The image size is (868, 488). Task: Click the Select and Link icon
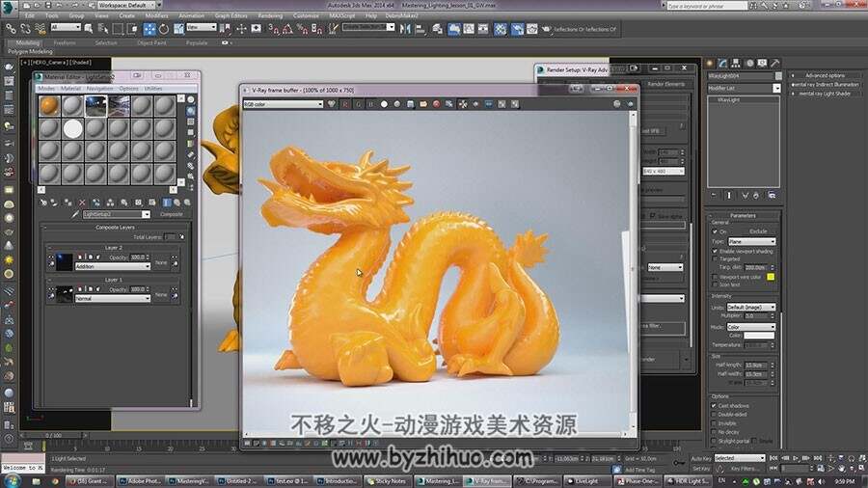click(x=11, y=28)
